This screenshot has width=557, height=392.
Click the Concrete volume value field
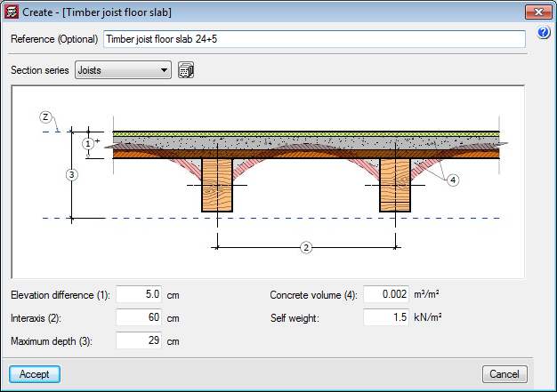click(x=386, y=294)
